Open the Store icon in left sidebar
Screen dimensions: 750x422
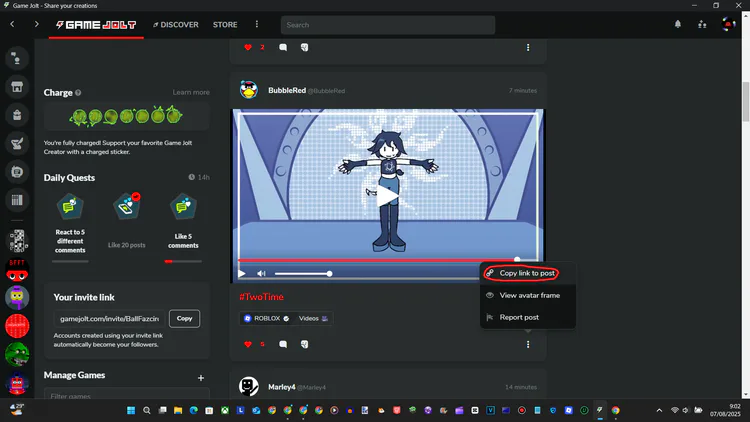(x=17, y=87)
